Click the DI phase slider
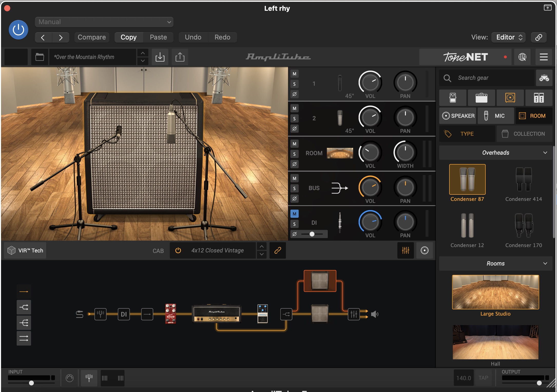This screenshot has height=392, width=557. click(x=312, y=234)
